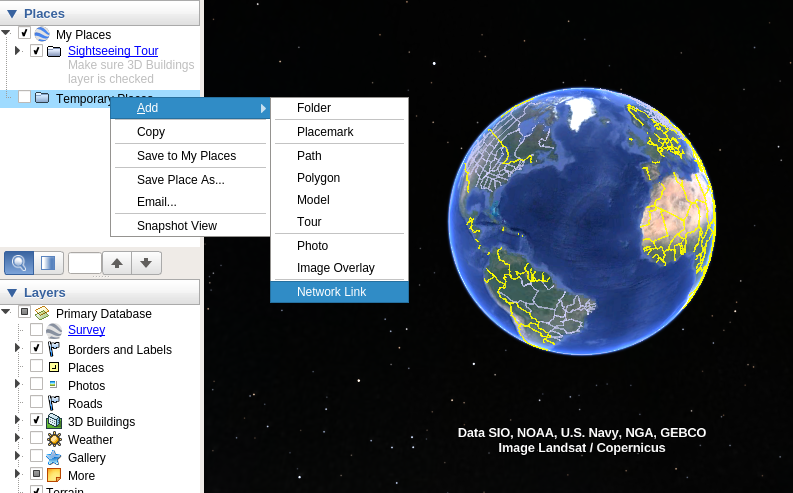Choose Snapshot View menu entry
The image size is (793, 493).
[190, 226]
